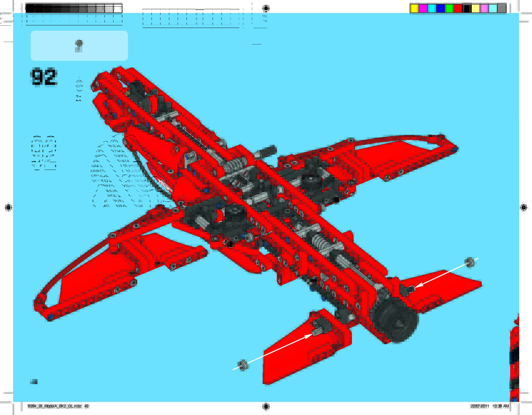This screenshot has width=532, height=415.
Task: Click the faded outlined 92 ghost number
Action: (x=44, y=153)
